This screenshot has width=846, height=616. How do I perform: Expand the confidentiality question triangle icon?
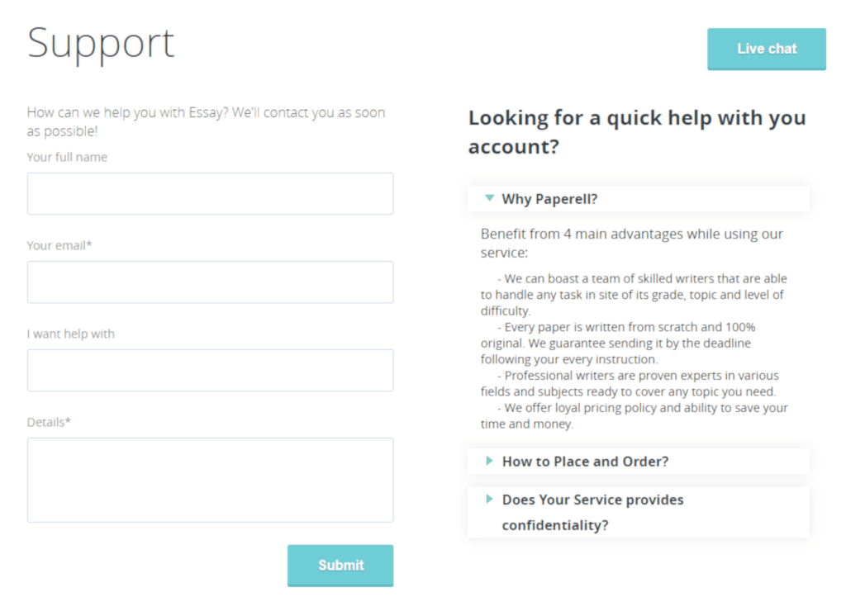489,499
